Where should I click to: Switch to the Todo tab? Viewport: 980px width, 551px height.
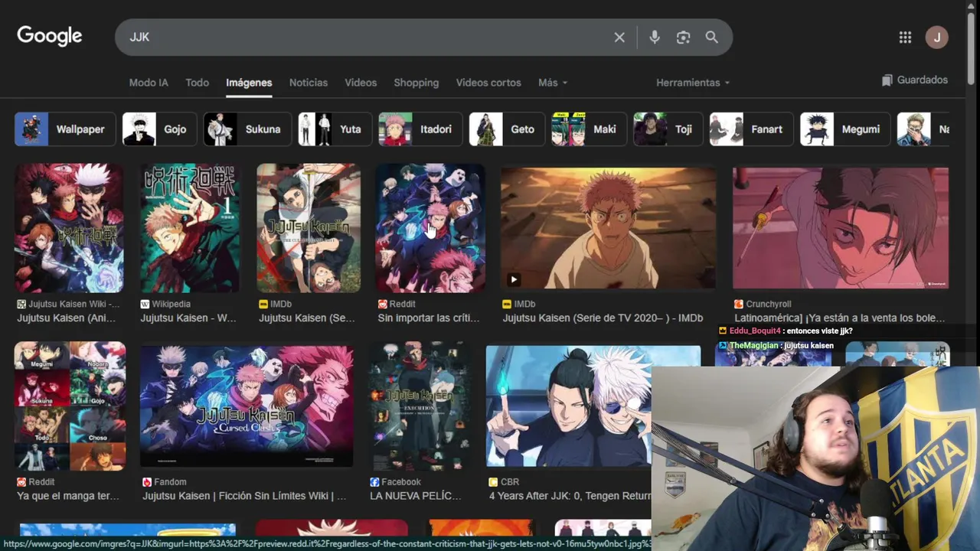197,83
